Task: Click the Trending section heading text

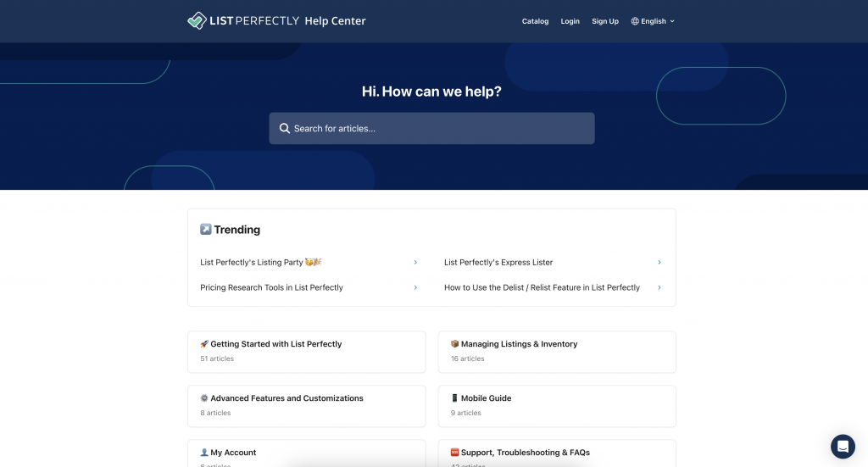Action: point(237,230)
